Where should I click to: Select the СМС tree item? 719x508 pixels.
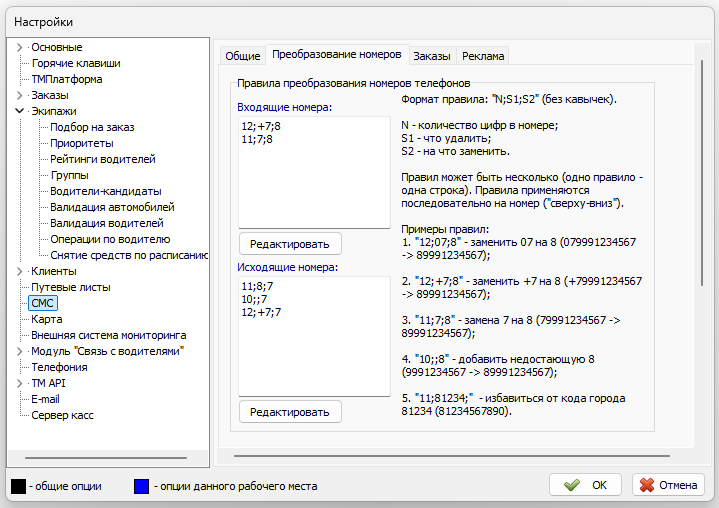click(43, 303)
